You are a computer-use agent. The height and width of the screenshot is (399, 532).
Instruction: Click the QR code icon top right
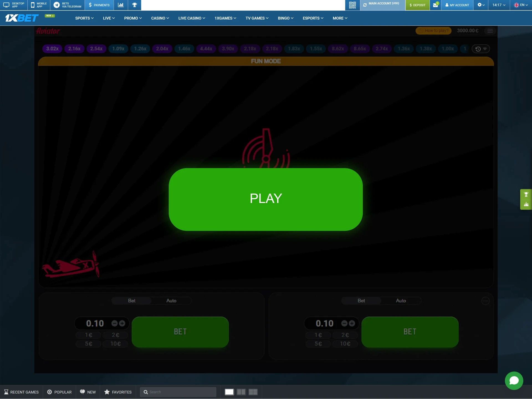353,5
